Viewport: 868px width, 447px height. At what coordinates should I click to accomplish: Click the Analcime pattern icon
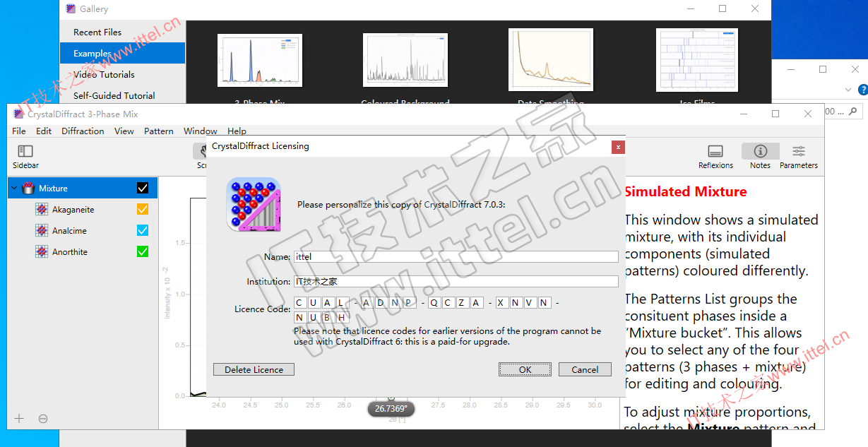pyautogui.click(x=42, y=231)
